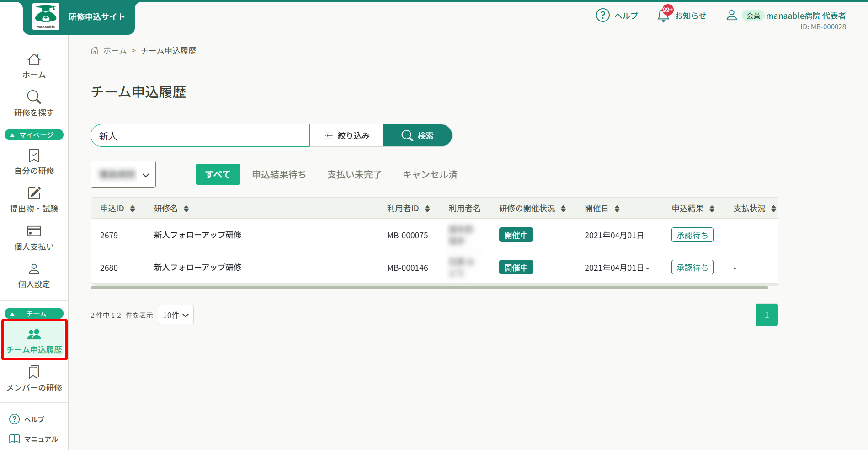
Task: Sort table by 申込ID column
Action: 133,209
